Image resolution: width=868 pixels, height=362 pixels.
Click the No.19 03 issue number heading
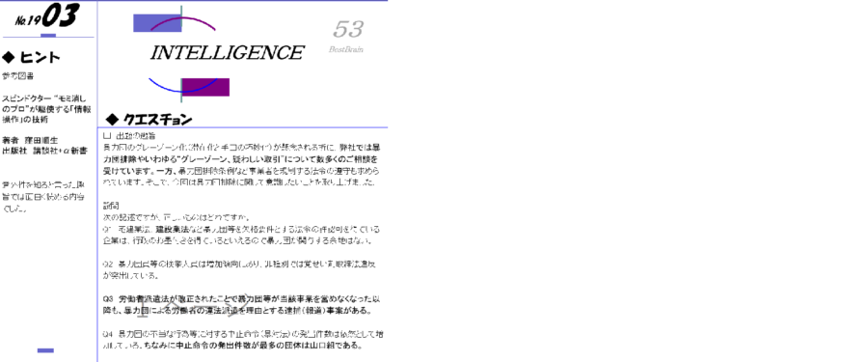[47, 16]
